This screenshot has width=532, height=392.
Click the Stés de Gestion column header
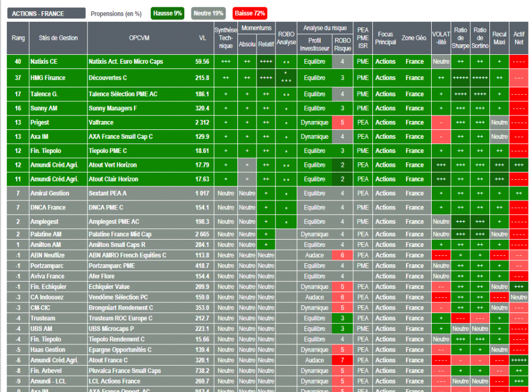58,38
